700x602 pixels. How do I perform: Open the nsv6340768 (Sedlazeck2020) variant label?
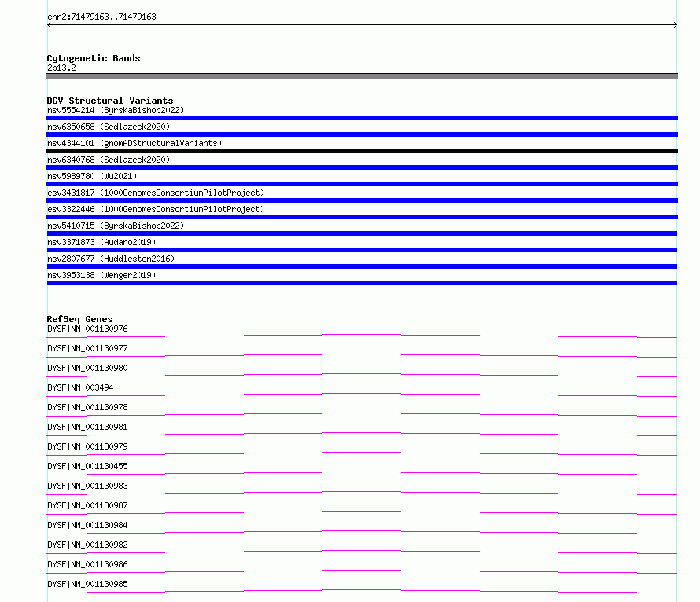pos(109,160)
